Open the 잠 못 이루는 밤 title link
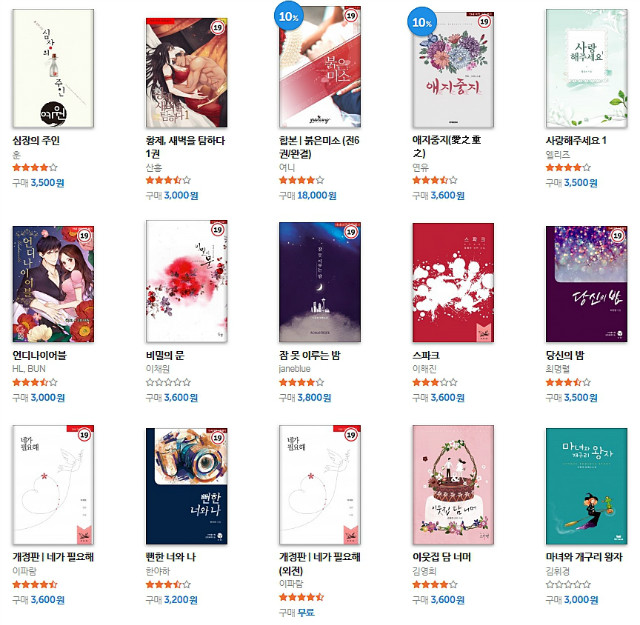 pyautogui.click(x=309, y=355)
